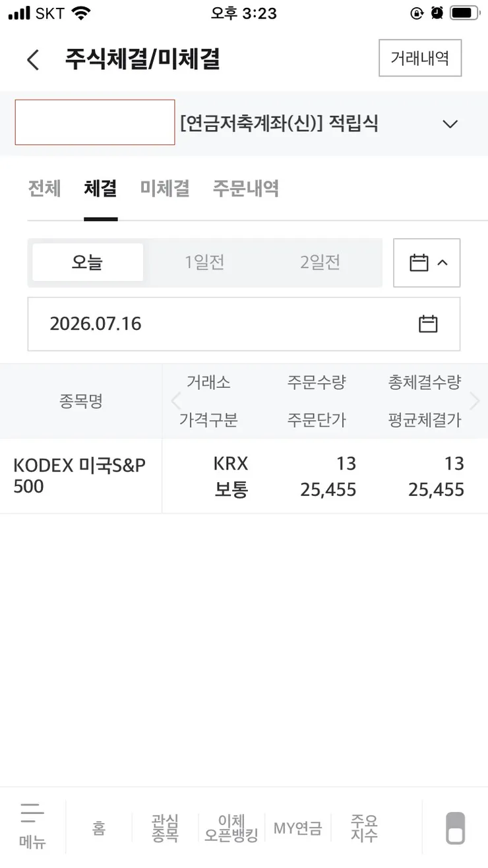Viewport: 488px width, 868px height.
Task: Switch to the 전체 tab
Action: click(x=44, y=189)
